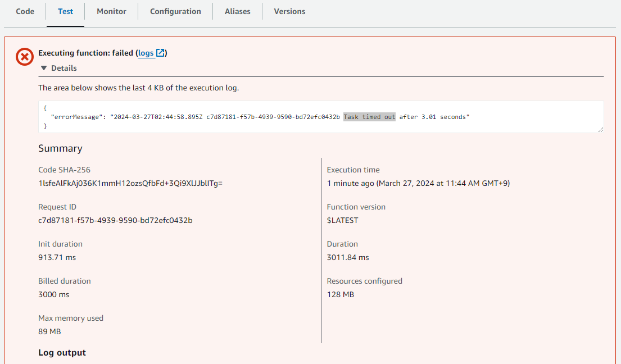621x364 pixels.
Task: Click the Log output heading
Action: click(x=62, y=353)
